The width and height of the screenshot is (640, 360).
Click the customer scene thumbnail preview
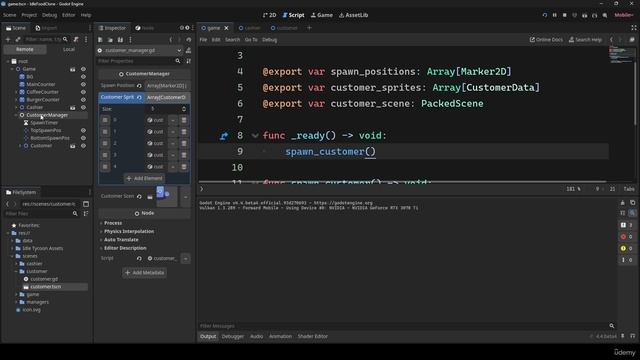click(x=167, y=196)
